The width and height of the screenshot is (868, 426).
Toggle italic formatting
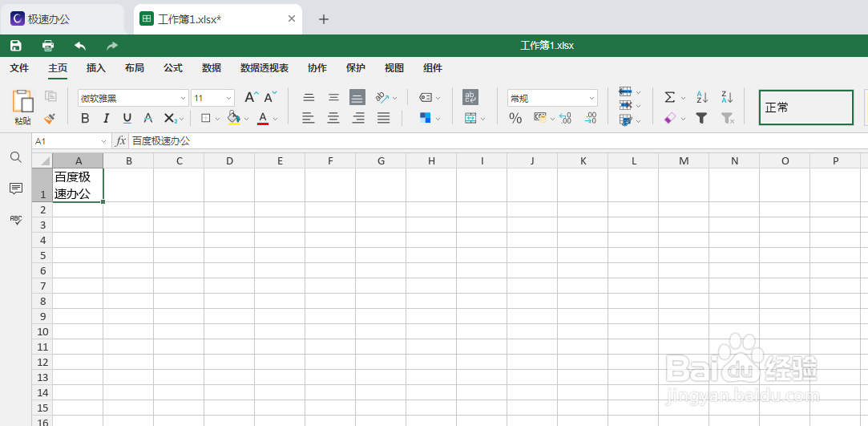click(x=106, y=118)
